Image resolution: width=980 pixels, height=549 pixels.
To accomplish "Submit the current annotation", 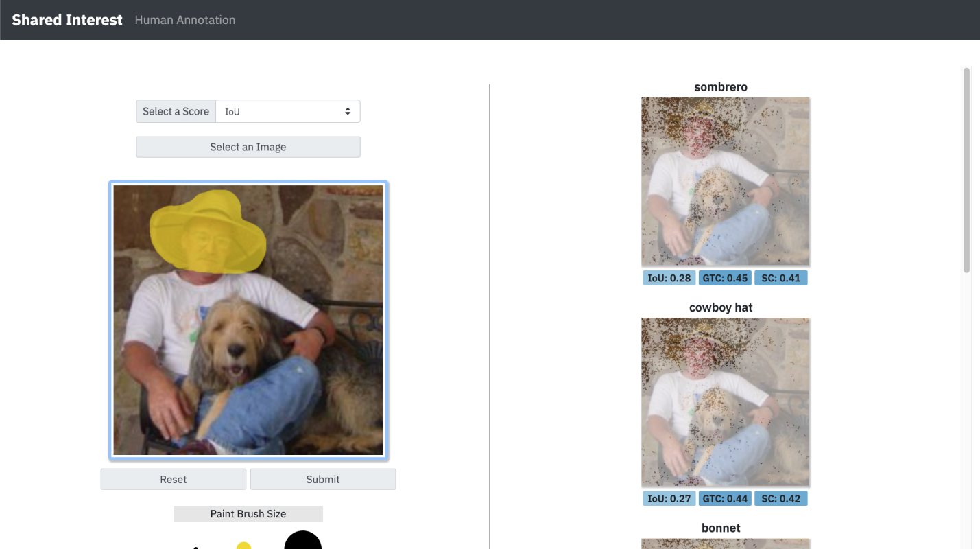I will click(x=323, y=478).
